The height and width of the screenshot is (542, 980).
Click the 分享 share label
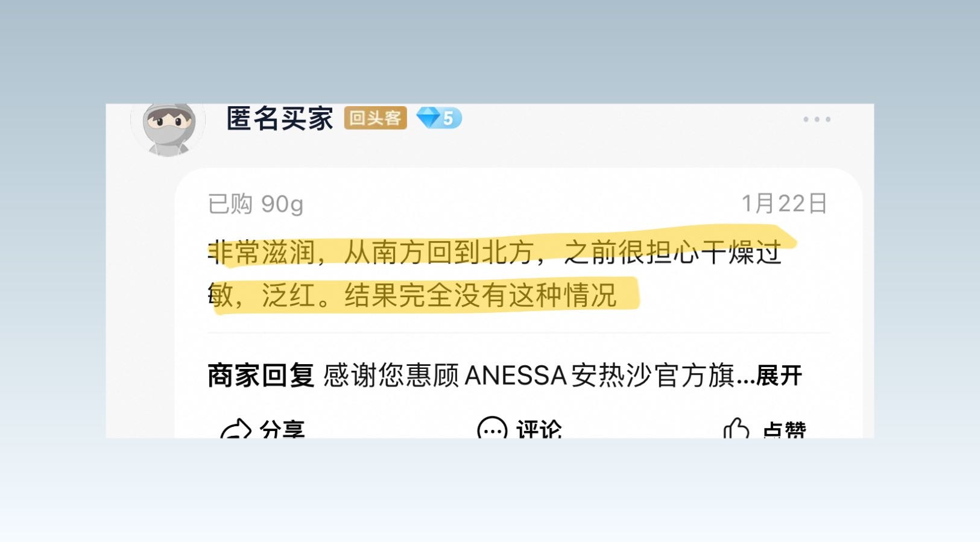pos(282,429)
